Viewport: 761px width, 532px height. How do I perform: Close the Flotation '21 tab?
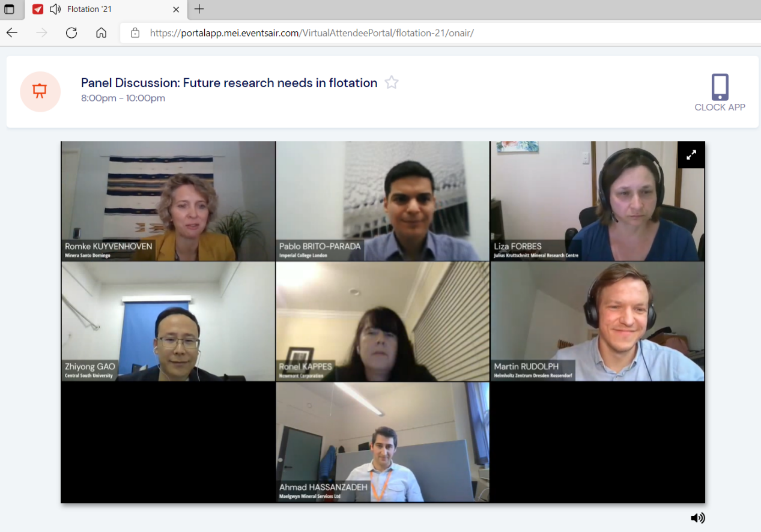click(176, 9)
